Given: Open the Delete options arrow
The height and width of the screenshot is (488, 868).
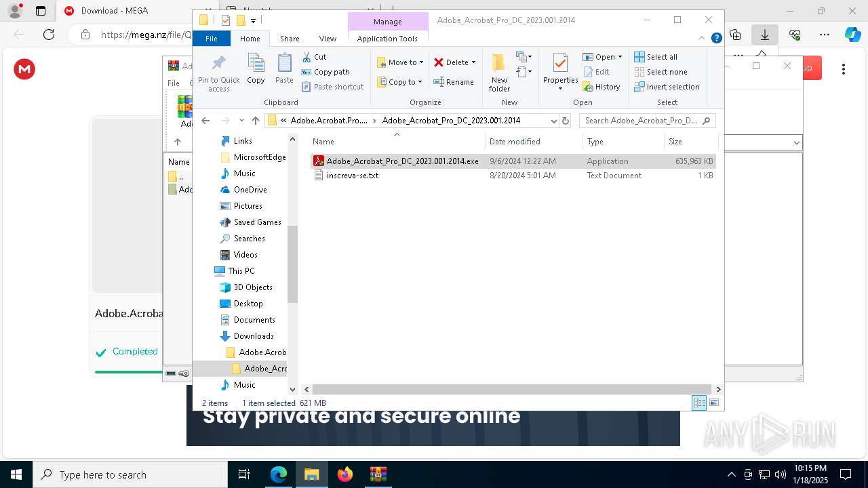Looking at the screenshot, I should 473,62.
